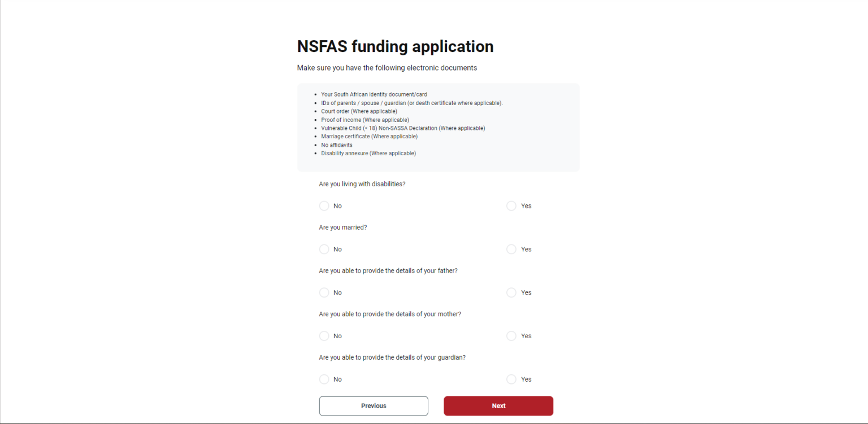Click the 'Are you married?' question label

coord(342,227)
